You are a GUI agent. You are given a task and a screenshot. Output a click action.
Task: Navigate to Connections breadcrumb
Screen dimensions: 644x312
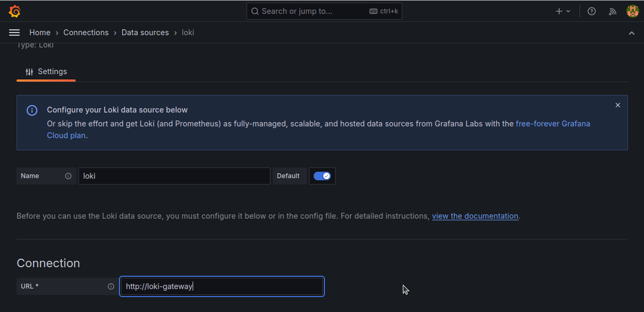[x=86, y=33]
